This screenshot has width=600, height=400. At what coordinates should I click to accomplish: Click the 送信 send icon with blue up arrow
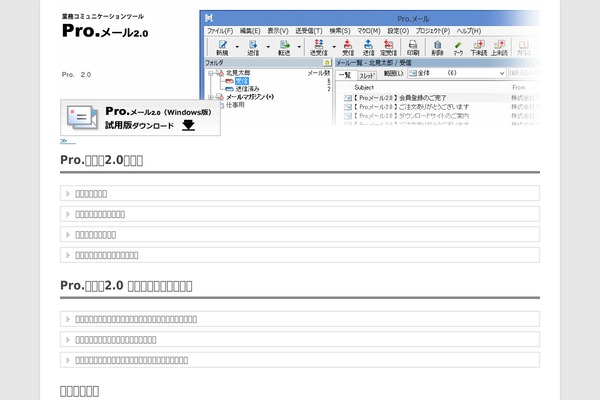coord(368,48)
